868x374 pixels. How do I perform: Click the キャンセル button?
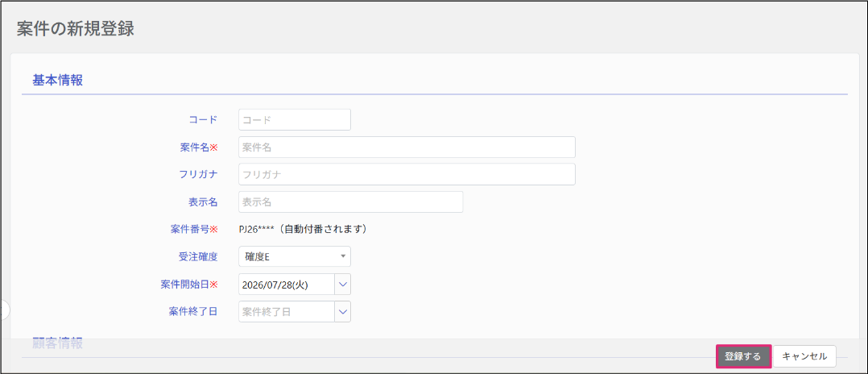pos(805,356)
